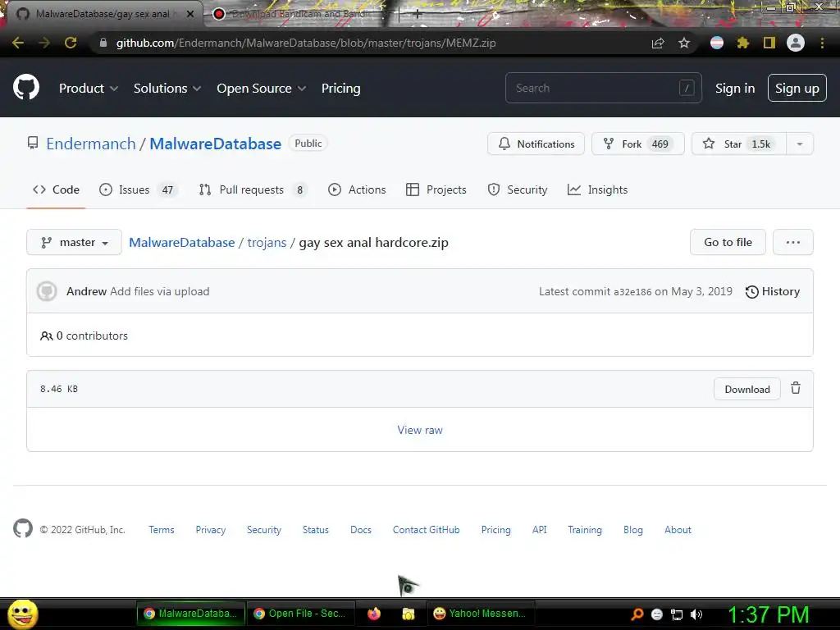
Task: Expand the Open Source menu
Action: [262, 89]
